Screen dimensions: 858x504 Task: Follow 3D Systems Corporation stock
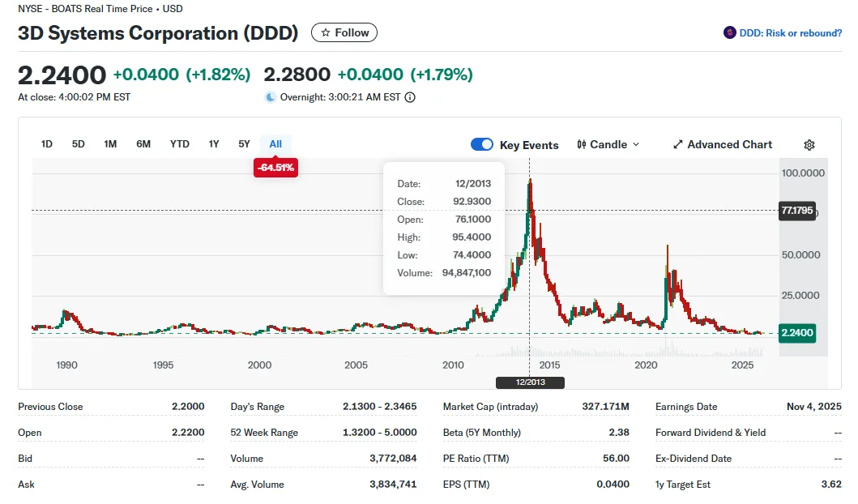pos(344,33)
